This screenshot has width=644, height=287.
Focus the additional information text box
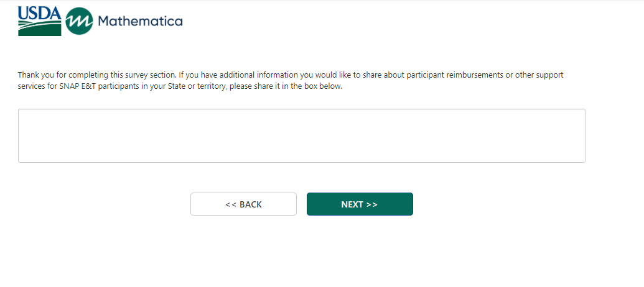(301, 135)
